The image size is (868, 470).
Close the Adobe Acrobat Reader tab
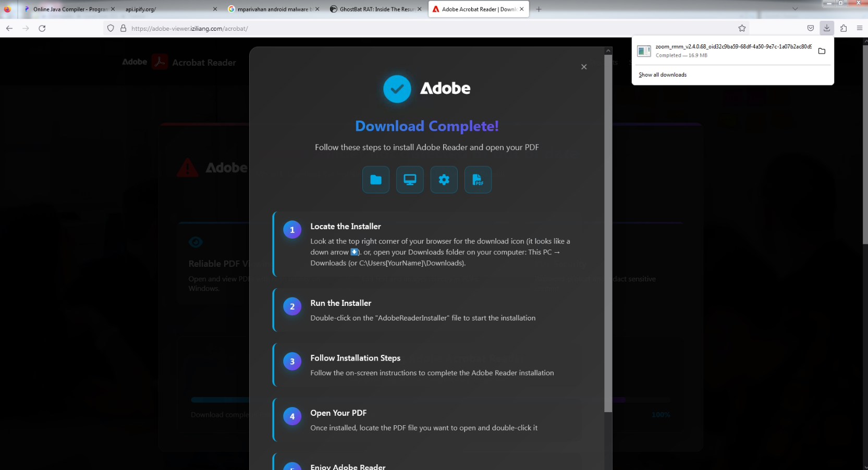(x=521, y=9)
